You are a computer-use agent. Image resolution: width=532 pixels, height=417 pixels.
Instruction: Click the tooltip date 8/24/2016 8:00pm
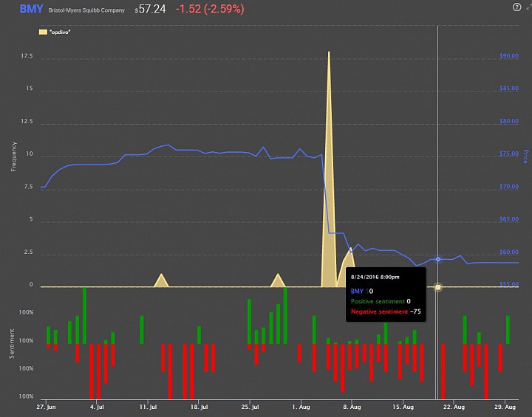375,277
